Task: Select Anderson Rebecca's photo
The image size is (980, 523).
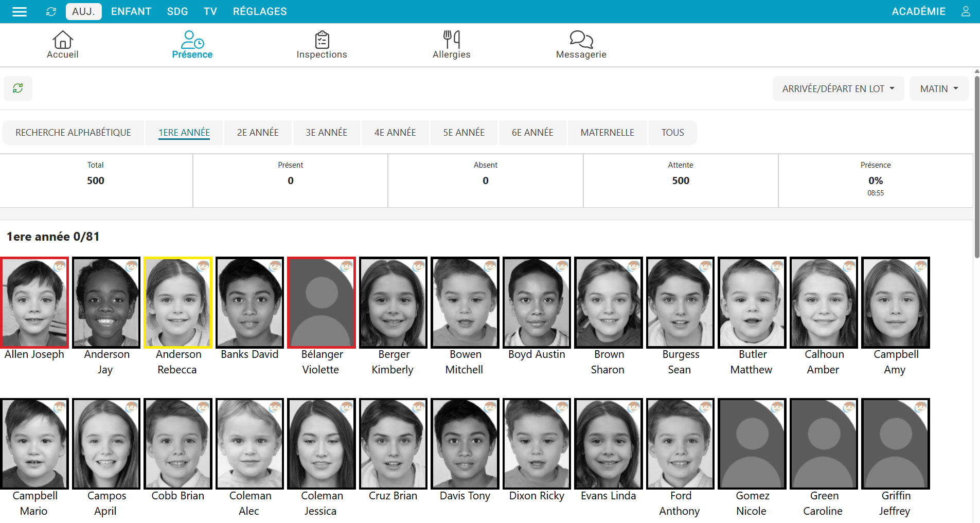Action: (x=177, y=303)
